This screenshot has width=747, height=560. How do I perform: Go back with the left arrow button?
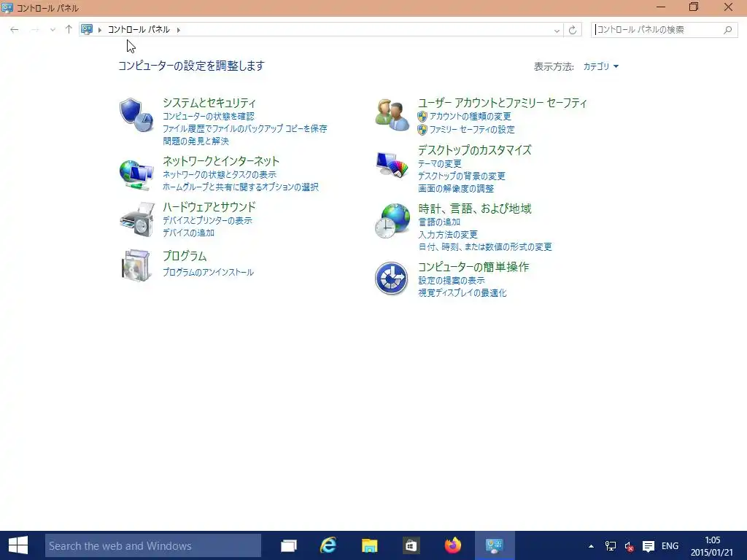pos(15,29)
